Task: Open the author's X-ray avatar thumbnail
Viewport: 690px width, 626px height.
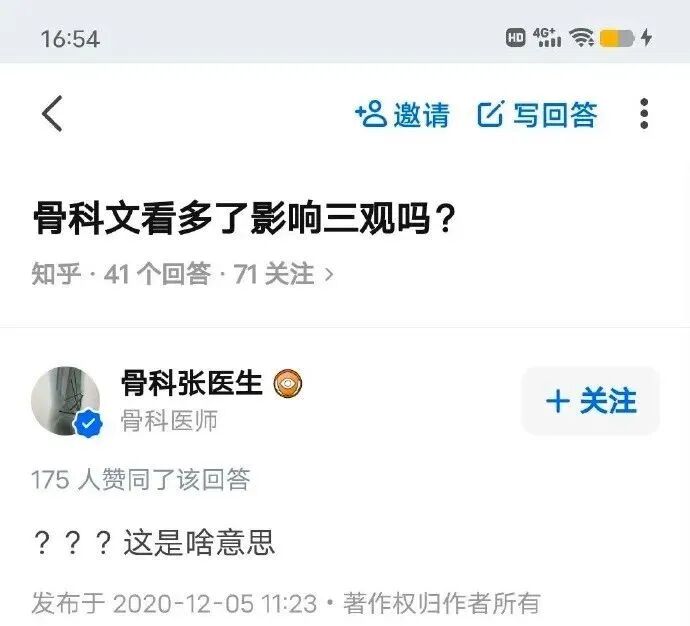Action: tap(65, 401)
